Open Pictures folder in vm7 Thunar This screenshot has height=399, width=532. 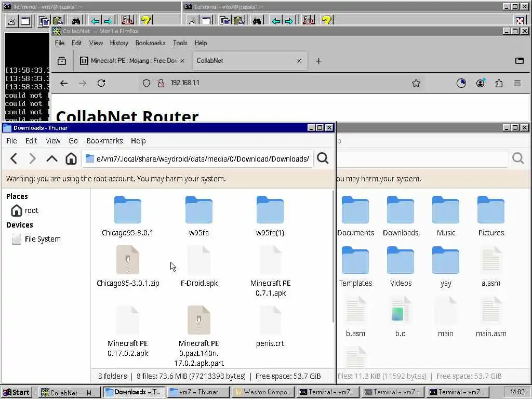[491, 216]
